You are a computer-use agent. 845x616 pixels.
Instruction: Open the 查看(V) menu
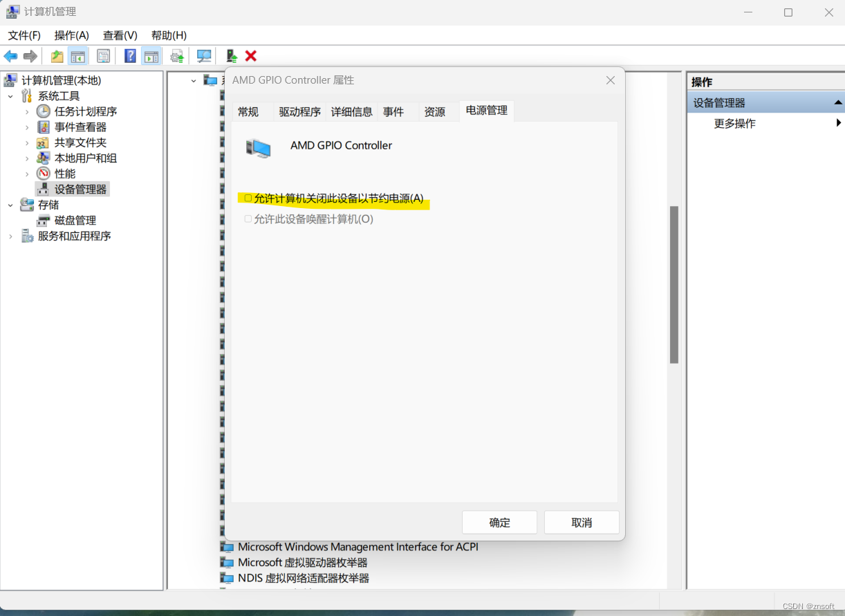[x=120, y=35]
